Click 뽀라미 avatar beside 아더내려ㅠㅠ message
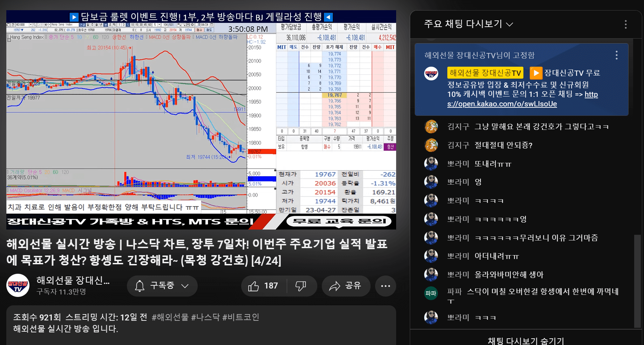Image resolution: width=644 pixels, height=345 pixels. pyautogui.click(x=431, y=256)
